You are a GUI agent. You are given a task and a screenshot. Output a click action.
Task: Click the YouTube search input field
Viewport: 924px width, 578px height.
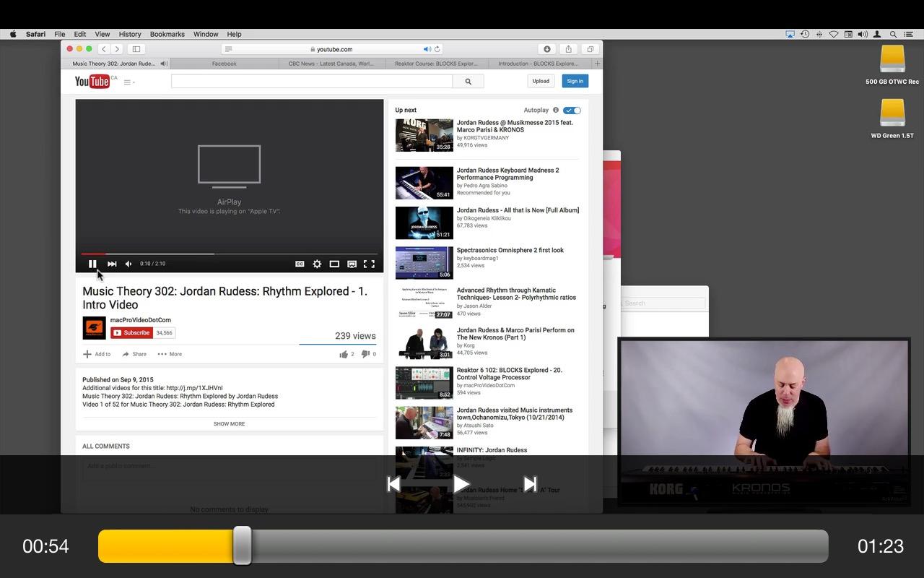pos(312,82)
